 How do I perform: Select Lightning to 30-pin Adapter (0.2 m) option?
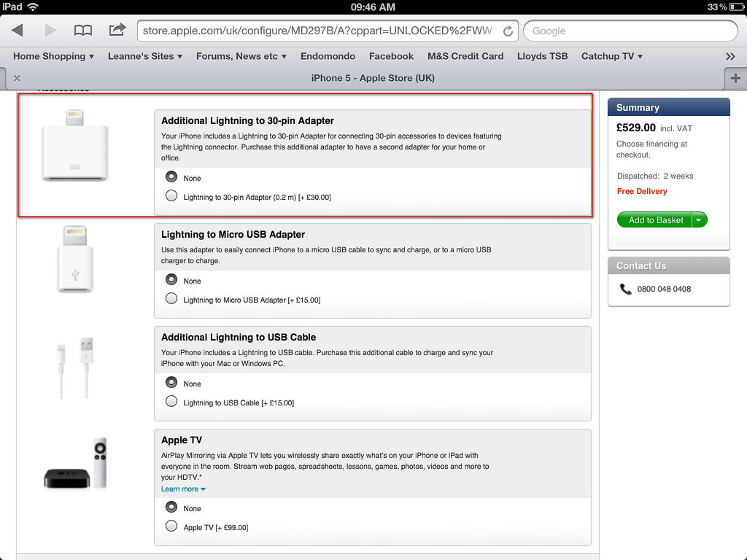click(x=171, y=195)
